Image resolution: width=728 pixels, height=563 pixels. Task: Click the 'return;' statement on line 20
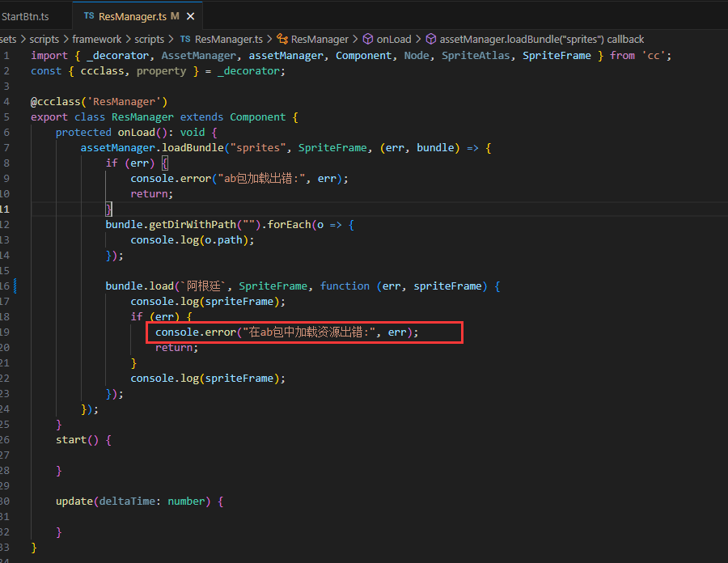pyautogui.click(x=177, y=347)
